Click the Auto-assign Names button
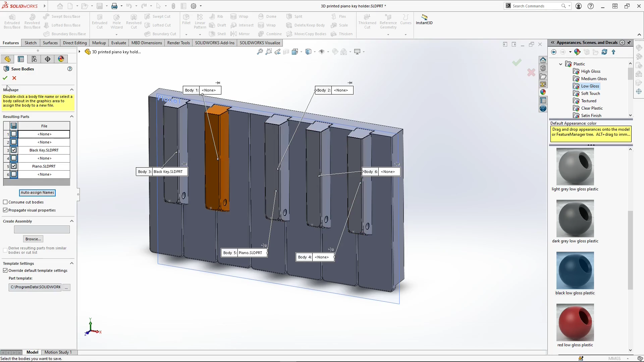This screenshot has height=362, width=644. [37, 193]
